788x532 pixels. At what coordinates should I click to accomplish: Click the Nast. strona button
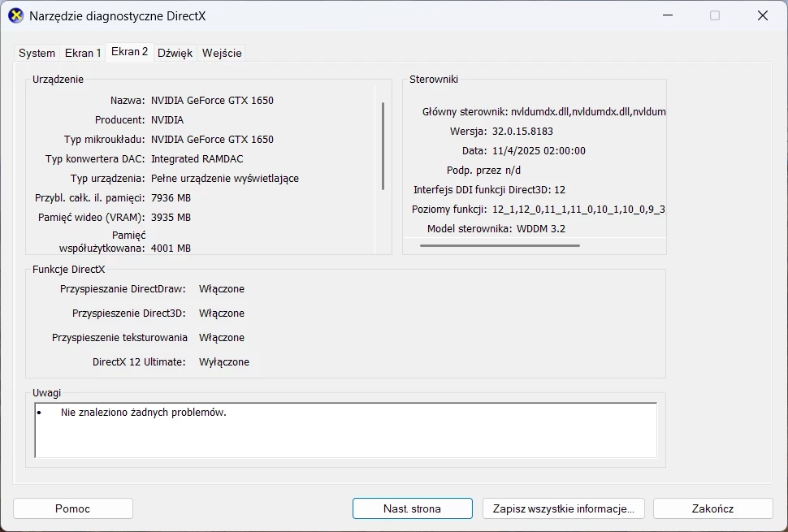412,508
